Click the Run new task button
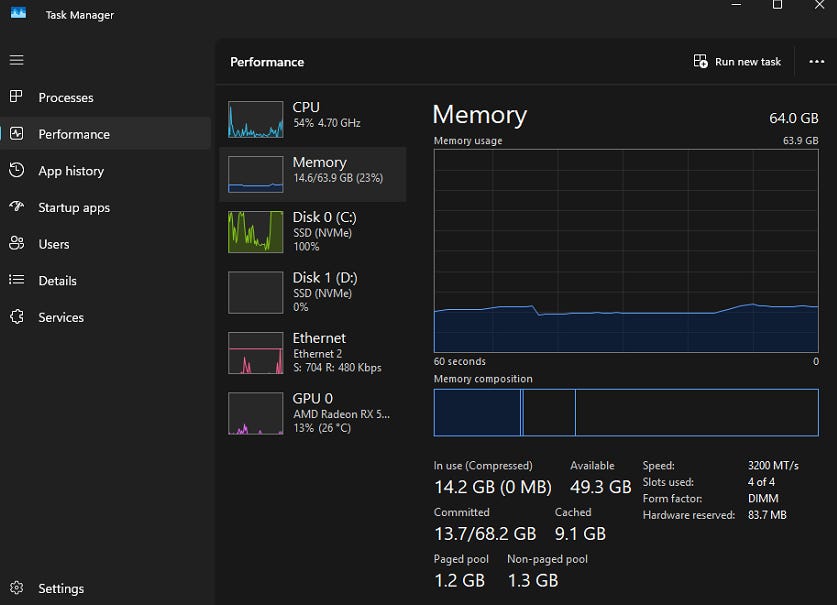This screenshot has height=605, width=837. pyautogui.click(x=737, y=61)
